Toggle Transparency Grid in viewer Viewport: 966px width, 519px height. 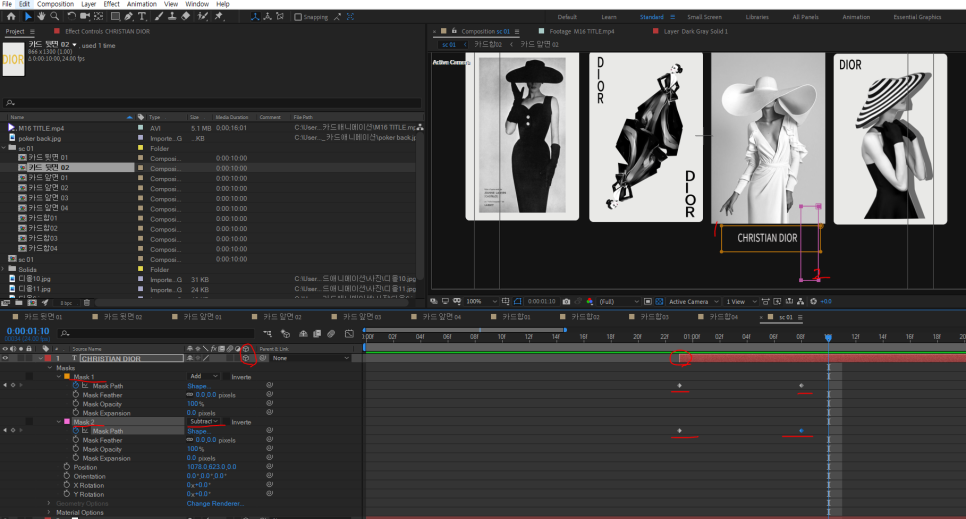point(659,301)
